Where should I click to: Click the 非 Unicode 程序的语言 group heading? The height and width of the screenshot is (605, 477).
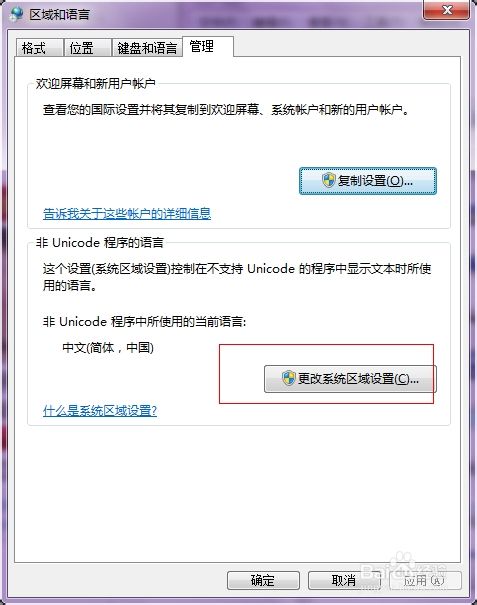[100, 242]
